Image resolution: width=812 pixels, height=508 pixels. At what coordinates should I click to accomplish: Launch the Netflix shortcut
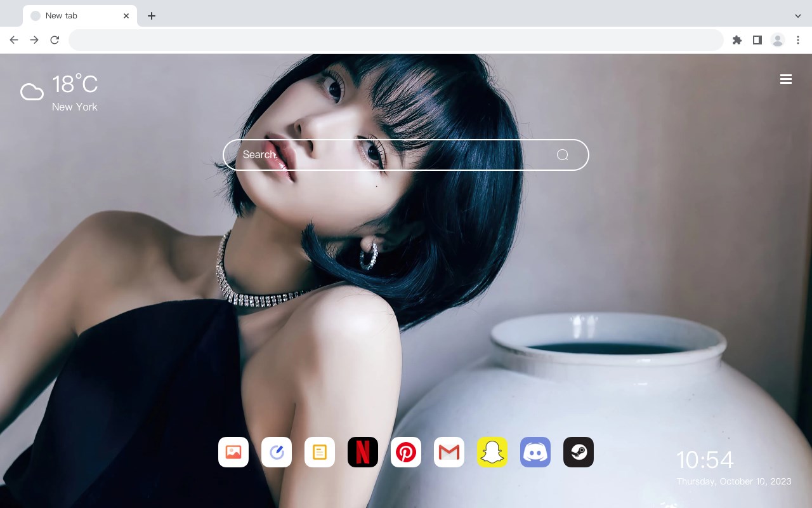pos(363,452)
